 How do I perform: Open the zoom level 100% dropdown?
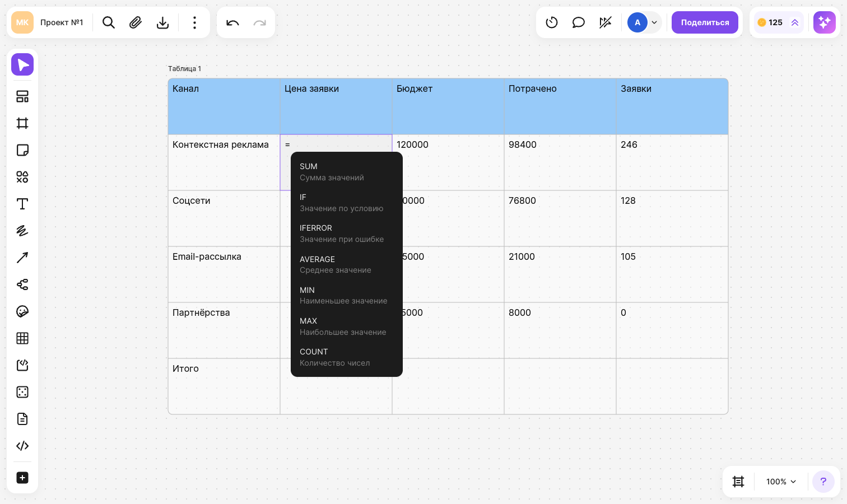781,482
